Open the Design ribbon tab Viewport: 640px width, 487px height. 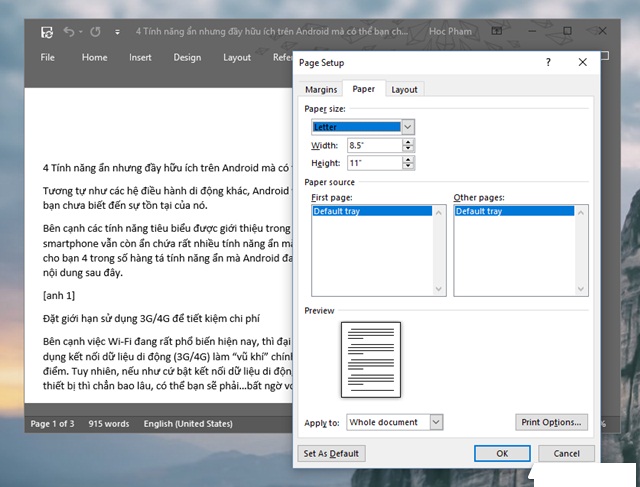[187, 57]
